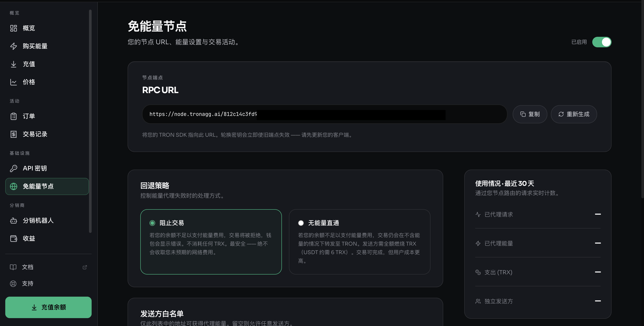Click the 已代理能量 usage row label
The width and height of the screenshot is (644, 326).
click(498, 244)
